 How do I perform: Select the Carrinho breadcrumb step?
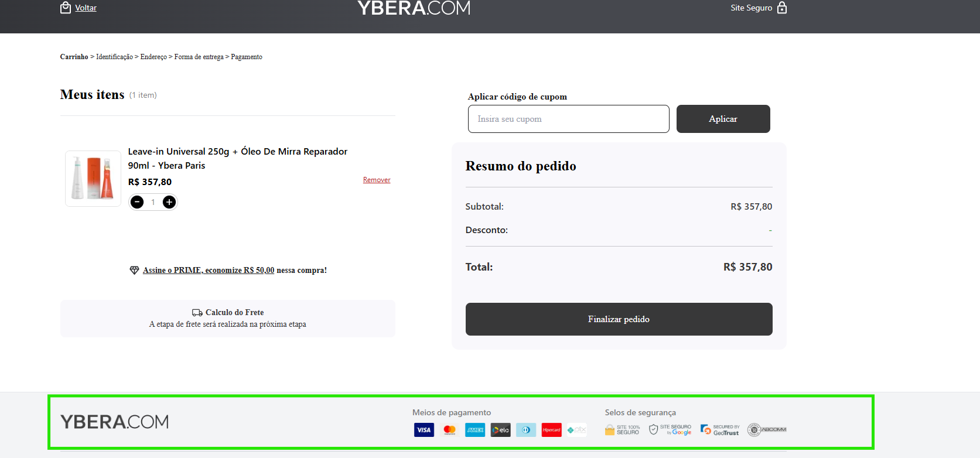(x=74, y=57)
